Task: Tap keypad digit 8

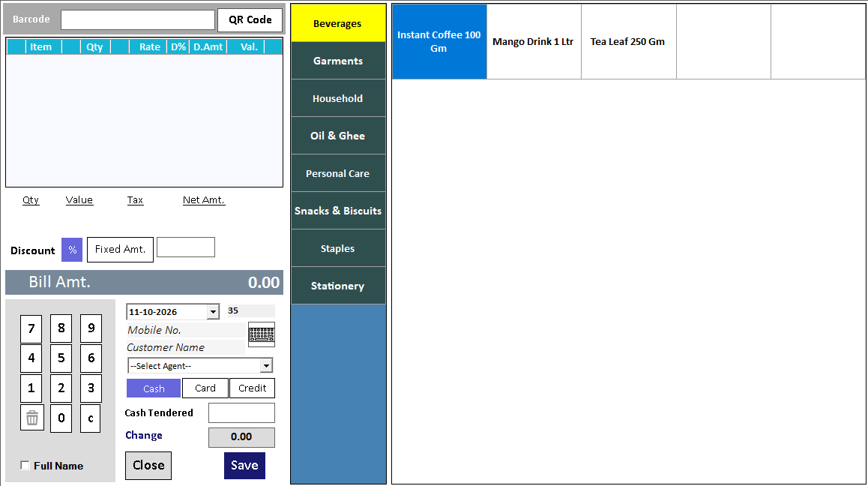Action: tap(61, 328)
